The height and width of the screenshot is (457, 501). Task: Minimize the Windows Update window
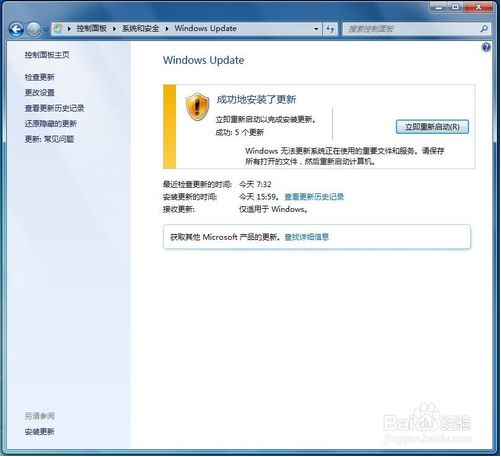click(439, 7)
